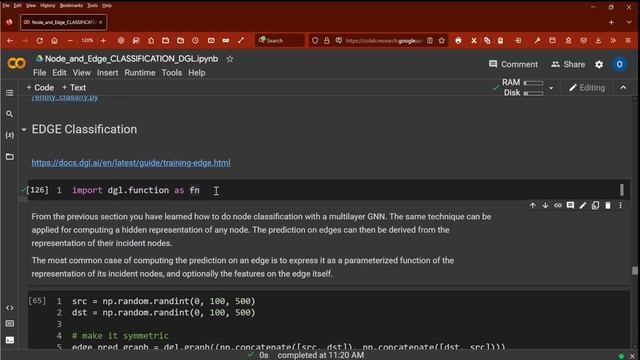
Task: Open the entity_classify.py link
Action: 65,98
